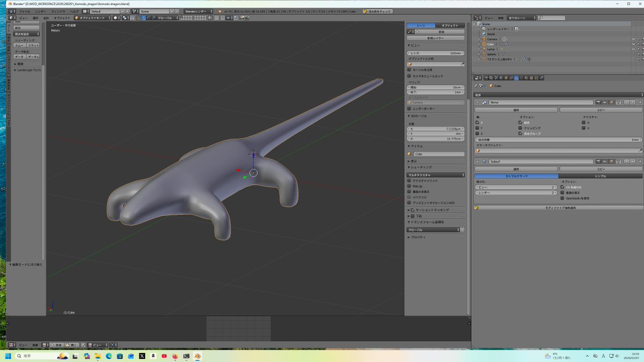This screenshot has width=644, height=362.
Task: Open the 追加 modifier dropdown
Action: pos(558,95)
